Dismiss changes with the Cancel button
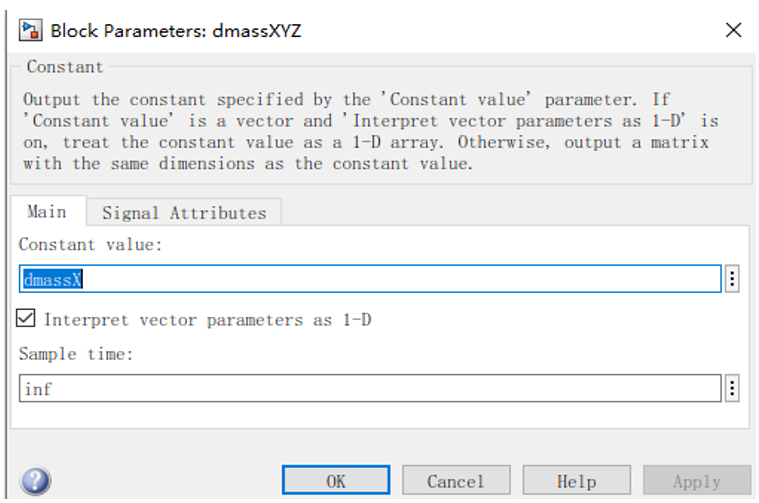This screenshot has width=759, height=503. point(456,480)
